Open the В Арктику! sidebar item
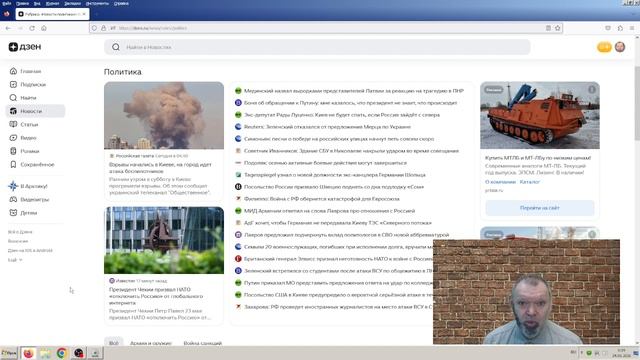This screenshot has height=360, width=640. (x=28, y=186)
